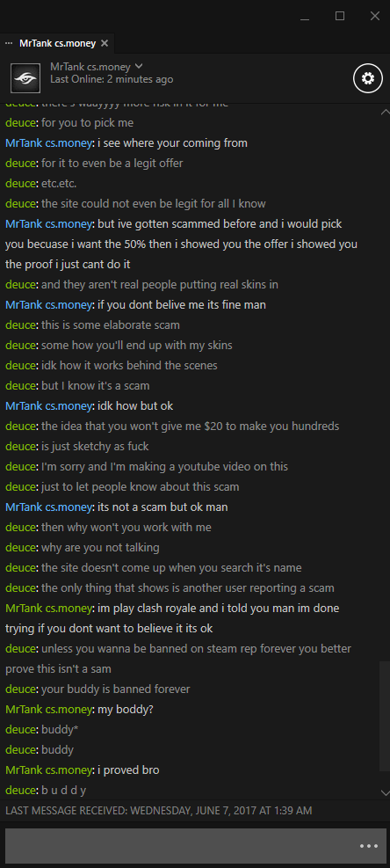Close the Steam chat window
The image size is (390, 868).
[374, 16]
